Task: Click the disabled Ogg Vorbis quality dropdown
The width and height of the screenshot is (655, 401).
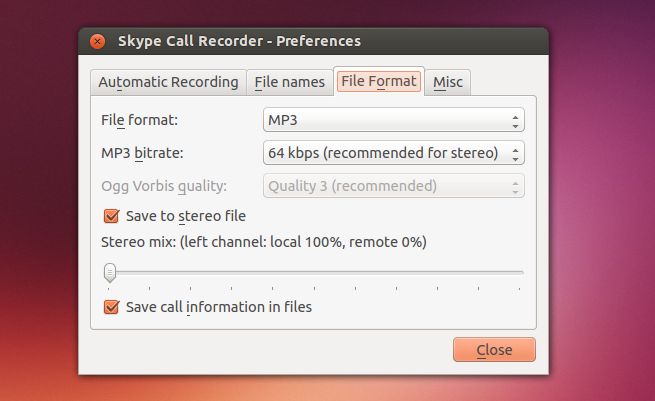Action: 394,186
